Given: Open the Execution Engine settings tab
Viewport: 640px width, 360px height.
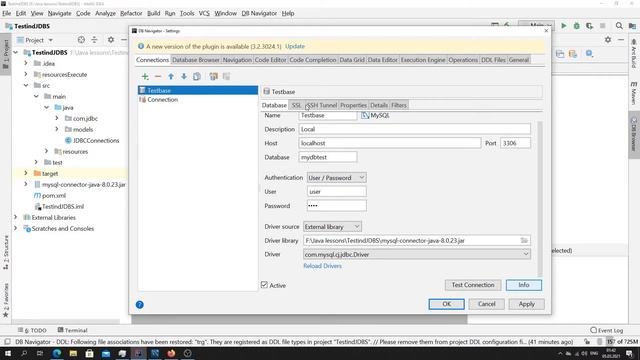Looking at the screenshot, I should point(423,60).
